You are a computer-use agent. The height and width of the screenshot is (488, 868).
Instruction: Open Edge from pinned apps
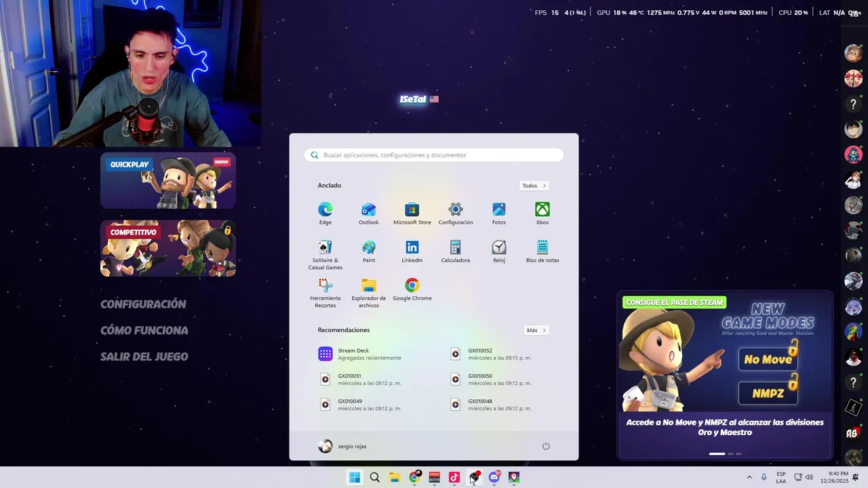tap(325, 213)
